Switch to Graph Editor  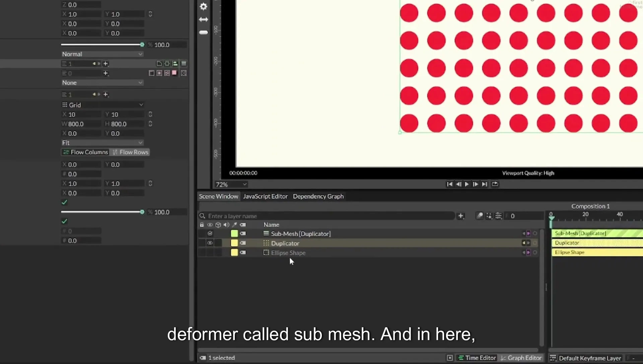coord(521,358)
